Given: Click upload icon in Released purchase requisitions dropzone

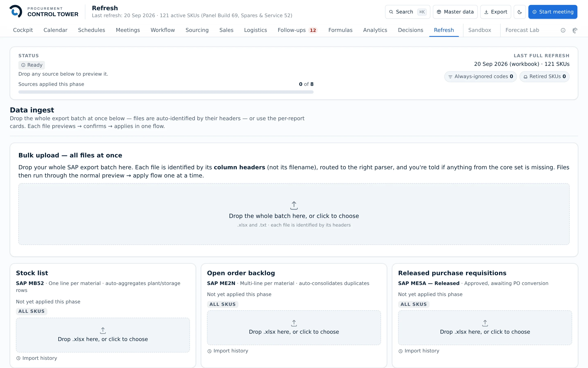Looking at the screenshot, I should click(x=485, y=323).
